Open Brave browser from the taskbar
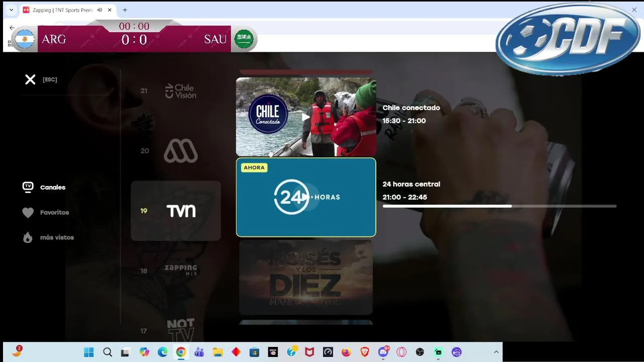The width and height of the screenshot is (644, 362). coord(365,352)
